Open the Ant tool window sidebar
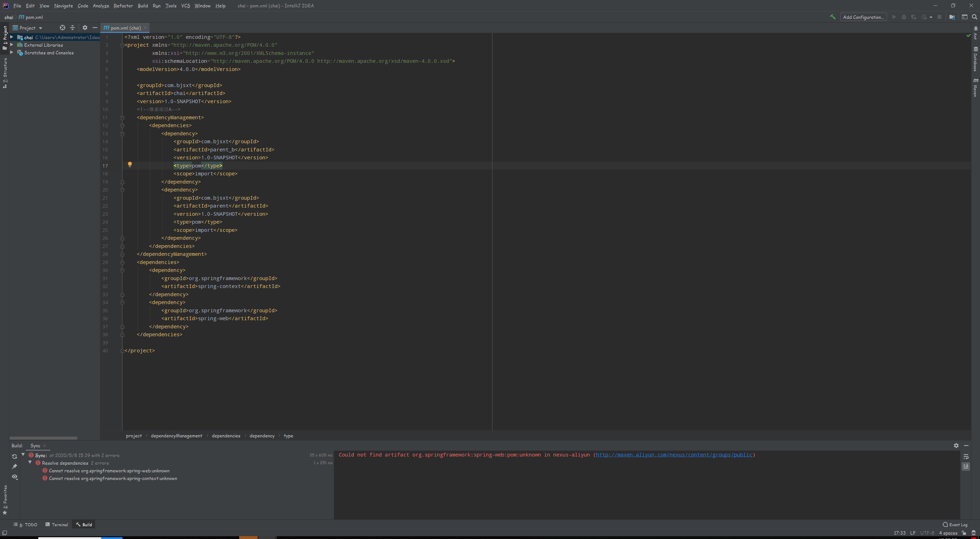 (976, 33)
